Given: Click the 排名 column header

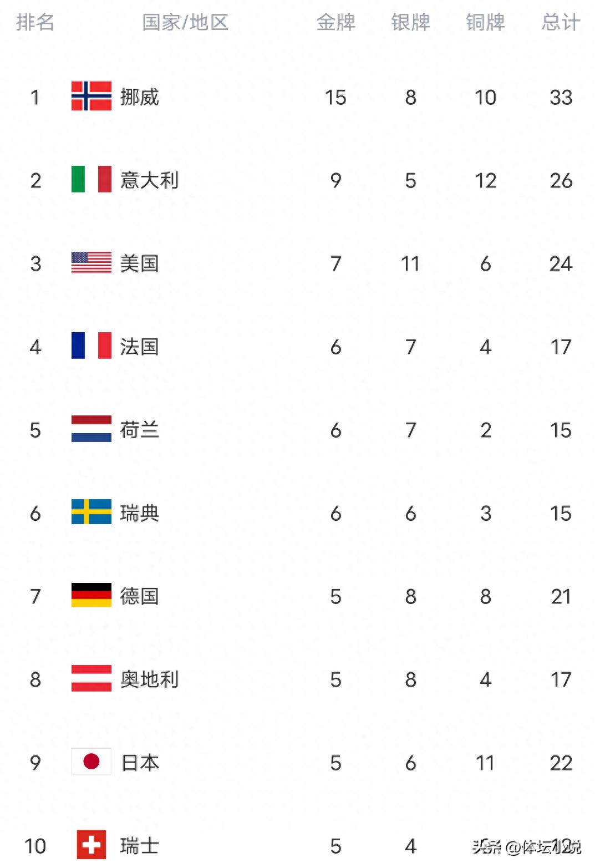Looking at the screenshot, I should [x=35, y=22].
